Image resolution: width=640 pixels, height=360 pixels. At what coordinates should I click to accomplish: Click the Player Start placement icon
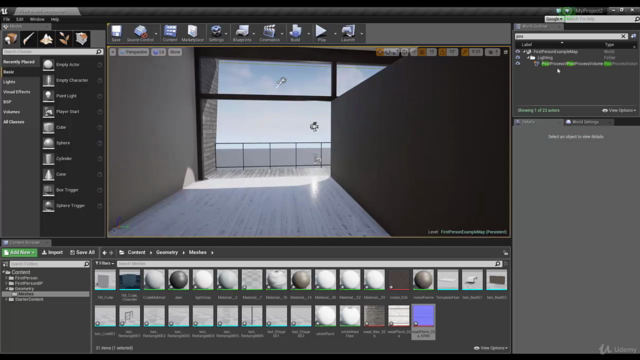tap(49, 112)
